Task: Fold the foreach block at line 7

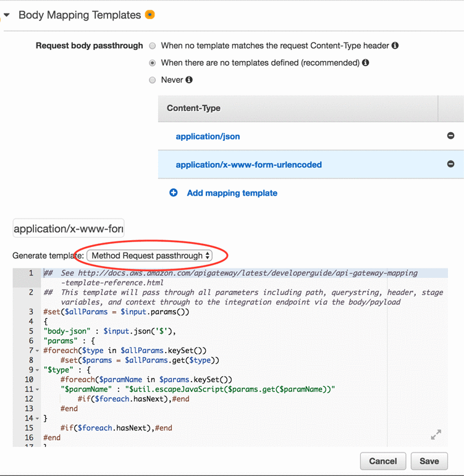Action: pos(37,351)
